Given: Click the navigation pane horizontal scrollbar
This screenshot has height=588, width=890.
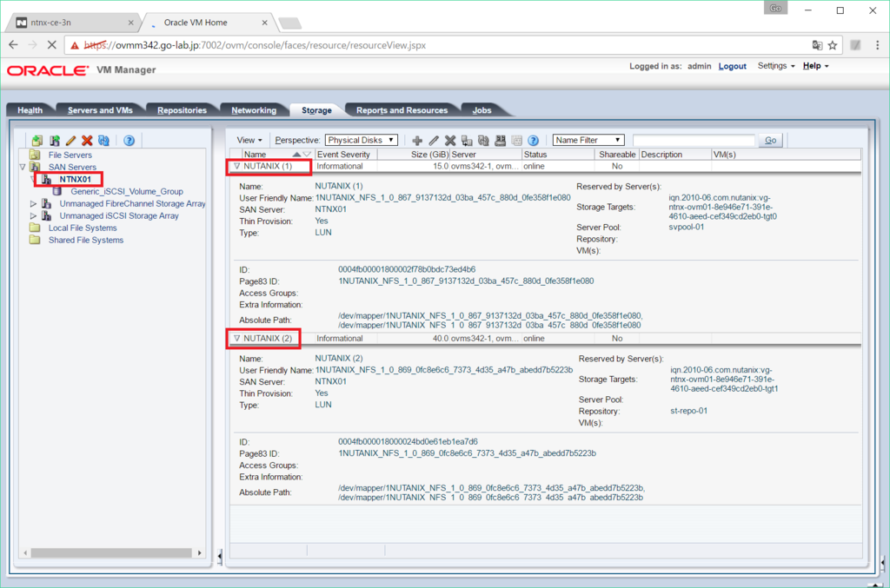Looking at the screenshot, I should [111, 552].
